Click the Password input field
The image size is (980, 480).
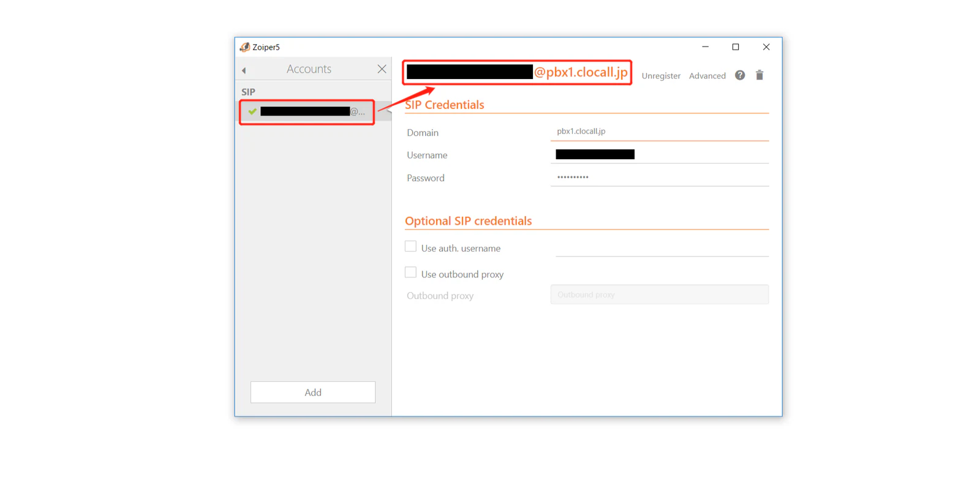660,177
